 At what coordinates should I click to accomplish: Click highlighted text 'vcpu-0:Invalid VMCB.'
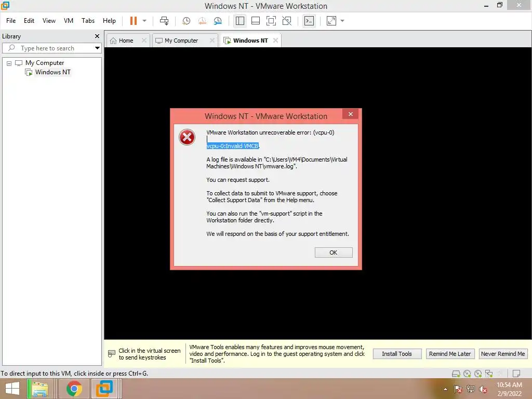233,146
